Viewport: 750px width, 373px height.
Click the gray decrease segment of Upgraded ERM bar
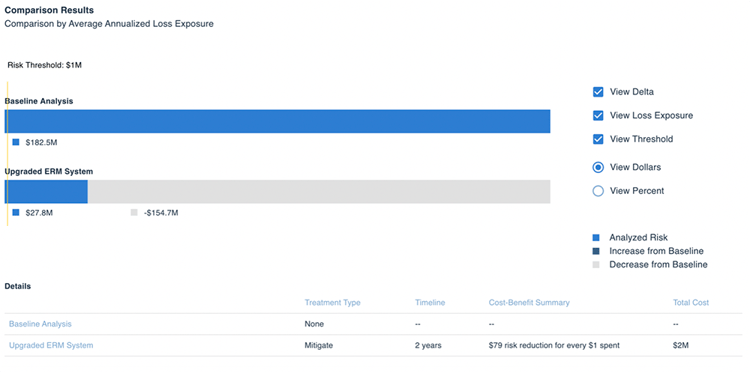tap(319, 192)
